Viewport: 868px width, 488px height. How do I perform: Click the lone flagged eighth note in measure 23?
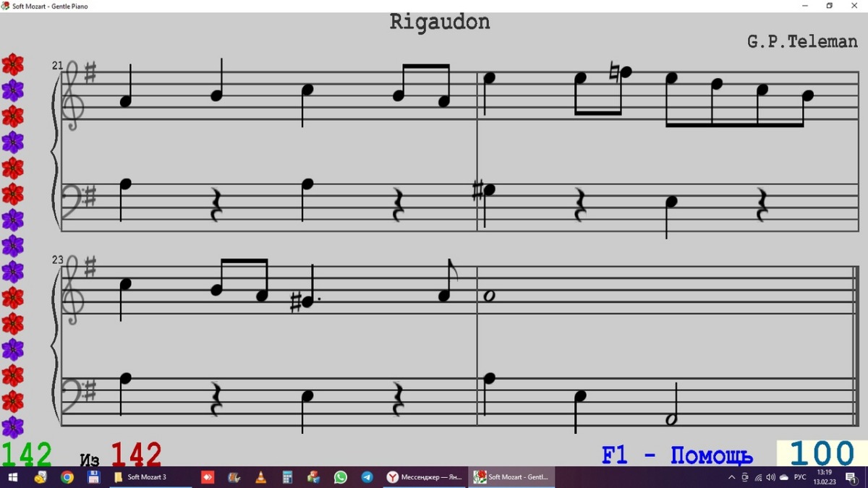point(446,295)
